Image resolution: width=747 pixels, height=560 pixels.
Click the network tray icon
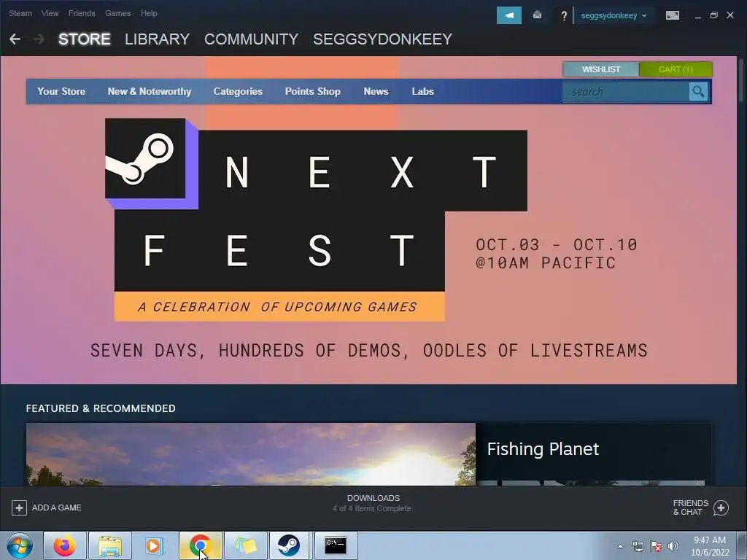tap(638, 546)
